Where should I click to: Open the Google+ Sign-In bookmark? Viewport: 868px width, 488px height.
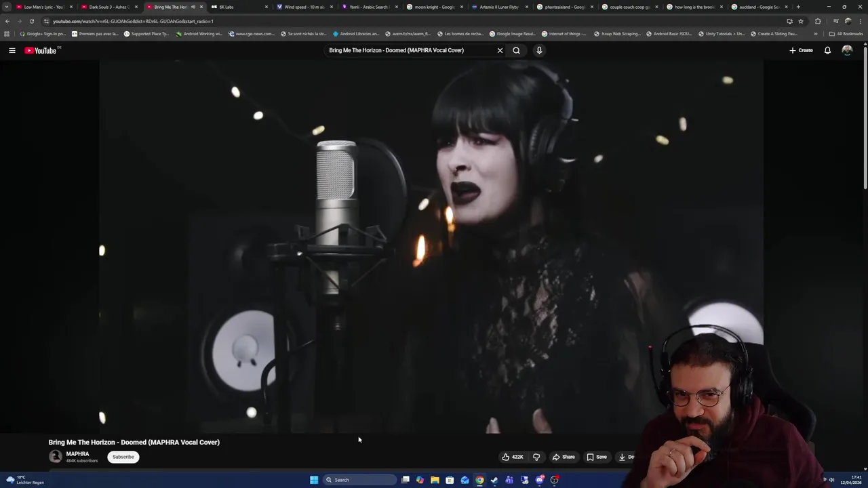[43, 34]
